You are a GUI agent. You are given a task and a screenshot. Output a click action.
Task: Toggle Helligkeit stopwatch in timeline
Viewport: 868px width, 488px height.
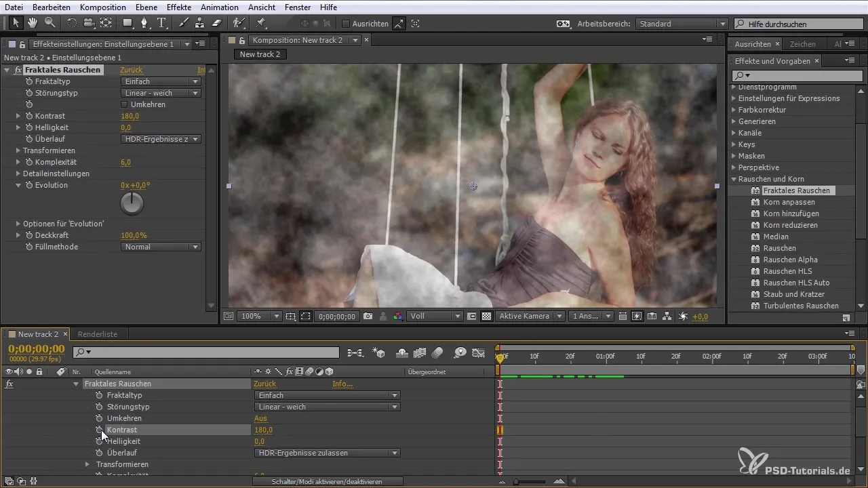(100, 441)
